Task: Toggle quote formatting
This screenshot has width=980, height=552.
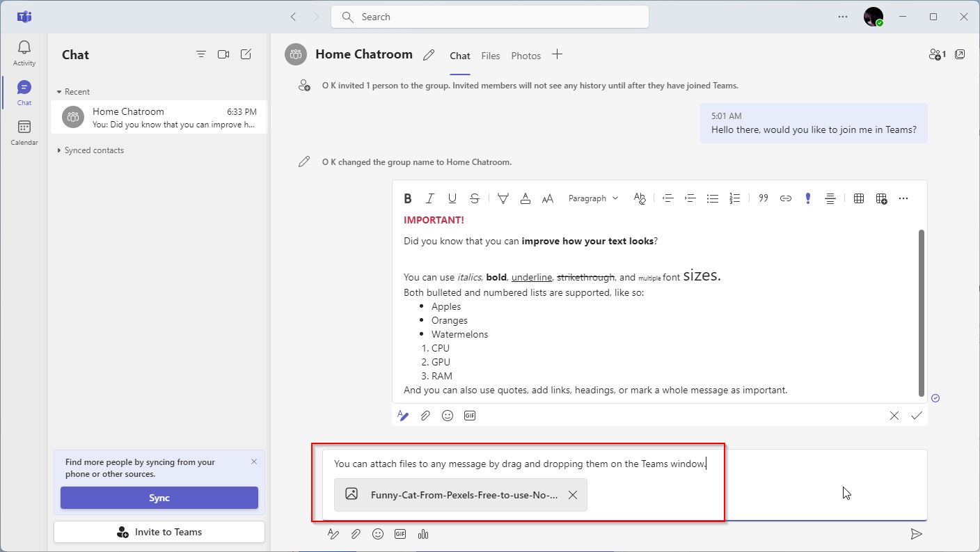Action: (764, 198)
